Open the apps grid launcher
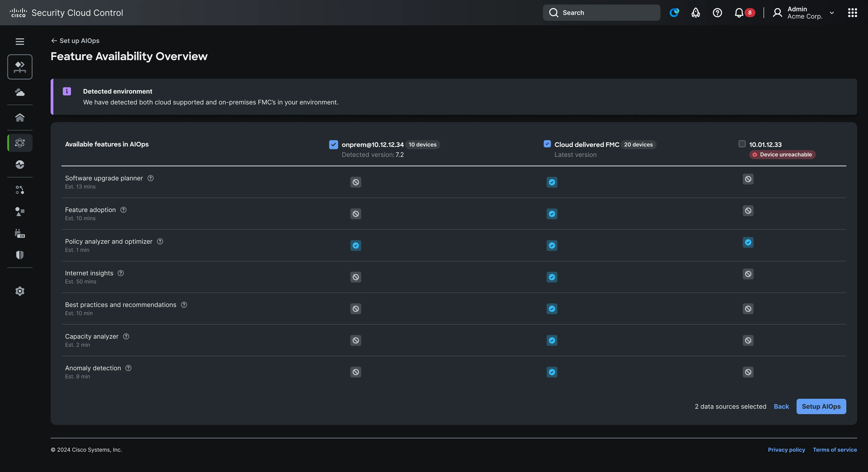This screenshot has height=472, width=868. (x=852, y=13)
